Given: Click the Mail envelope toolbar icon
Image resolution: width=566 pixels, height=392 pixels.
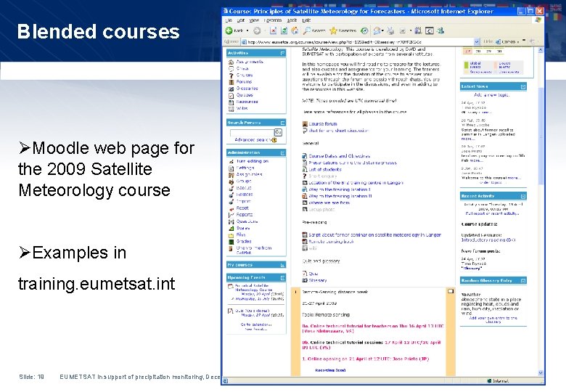Looking at the screenshot, I should [x=377, y=30].
